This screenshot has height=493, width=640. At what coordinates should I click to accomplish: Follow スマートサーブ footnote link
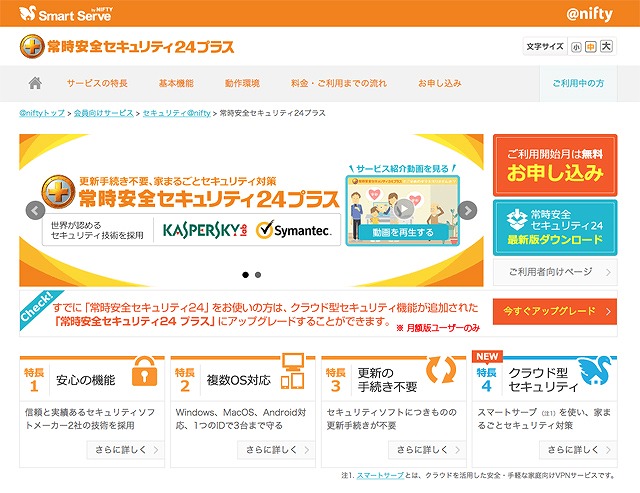[380, 475]
